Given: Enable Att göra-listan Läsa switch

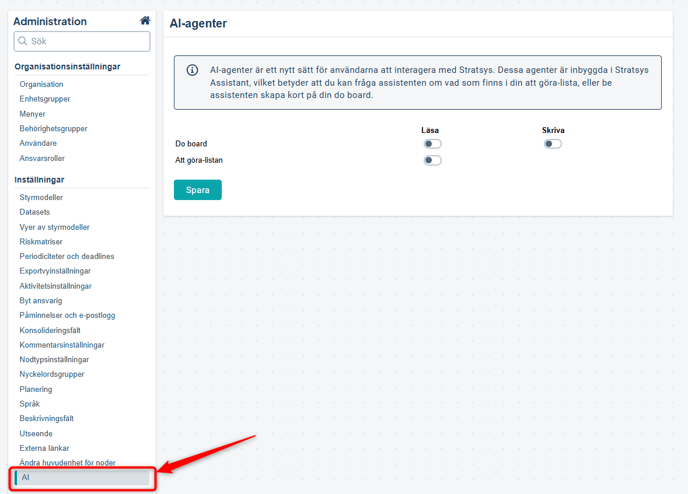Looking at the screenshot, I should click(432, 160).
